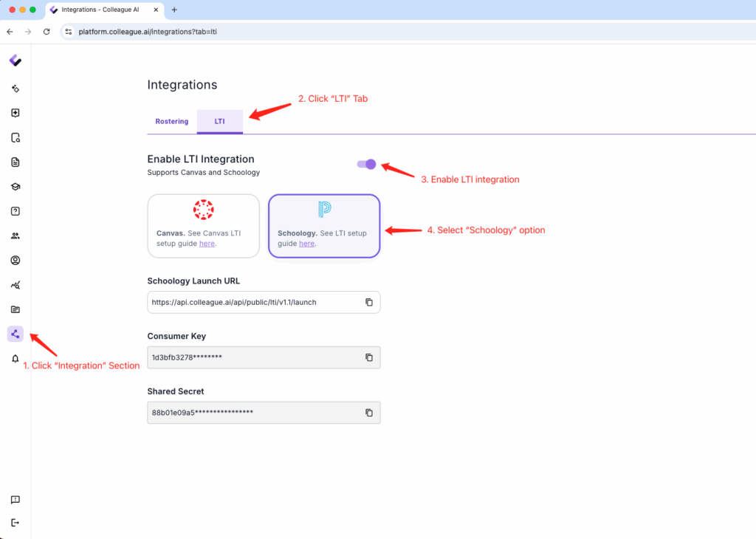Viewport: 756px width, 539px height.
Task: Click the Colleague AI logo
Action: click(x=16, y=61)
